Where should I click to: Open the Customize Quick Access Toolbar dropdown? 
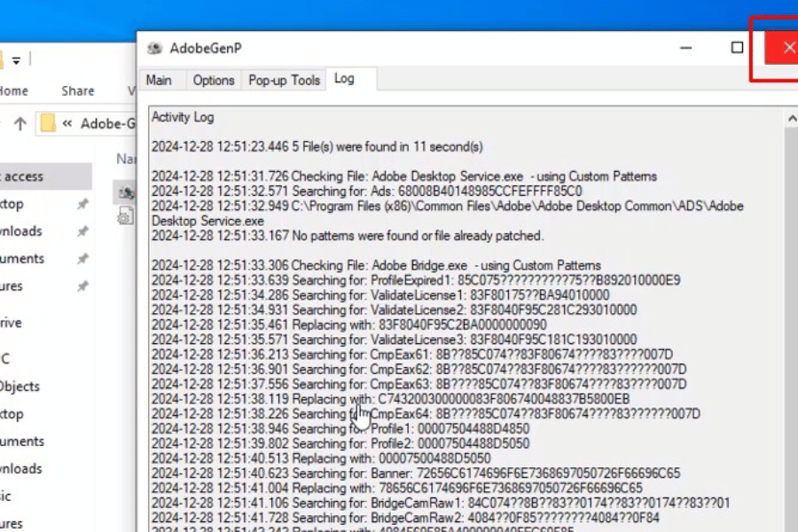click(16, 60)
